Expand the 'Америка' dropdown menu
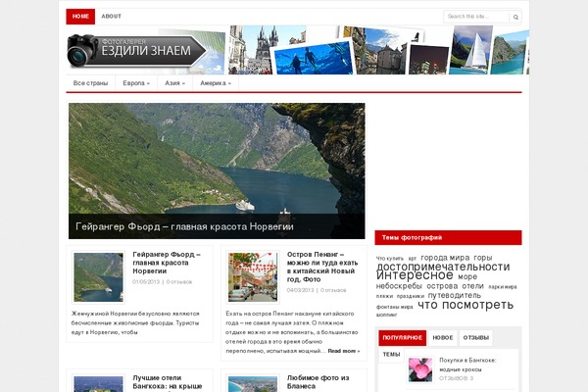The image size is (588, 392). 216,83
